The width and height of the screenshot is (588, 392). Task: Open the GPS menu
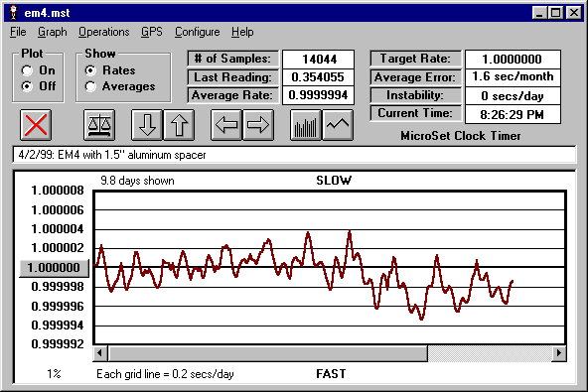152,32
